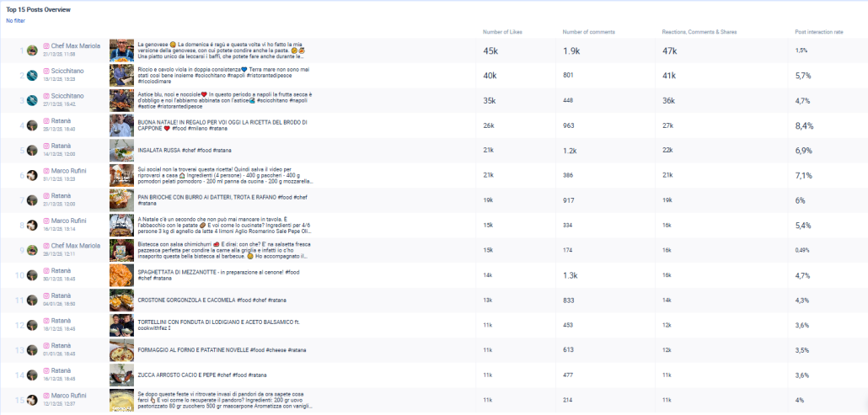Open La genovese post thumbnail
This screenshot has height=415, width=868.
tap(122, 51)
